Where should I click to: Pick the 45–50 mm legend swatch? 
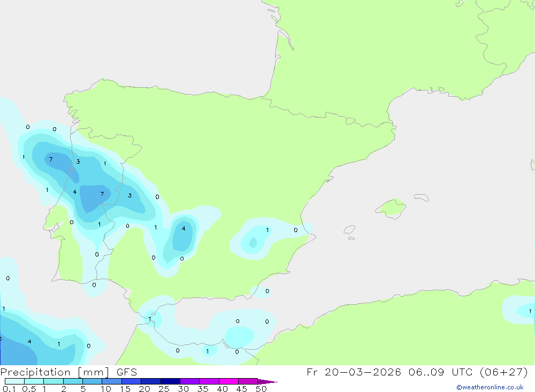[248, 381]
